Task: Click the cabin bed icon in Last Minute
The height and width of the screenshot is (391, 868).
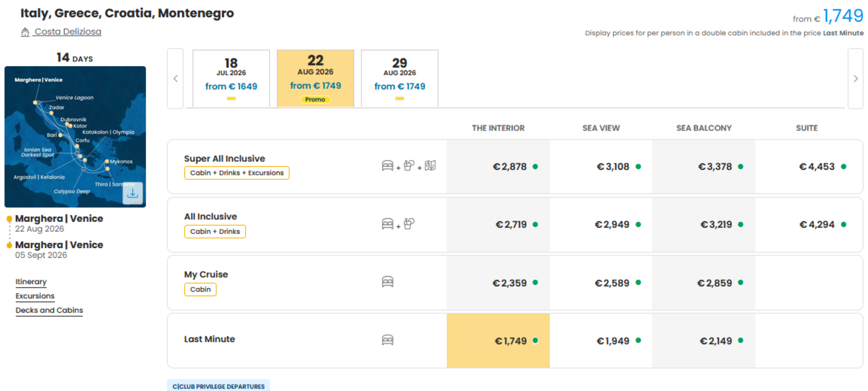Action: pos(387,340)
